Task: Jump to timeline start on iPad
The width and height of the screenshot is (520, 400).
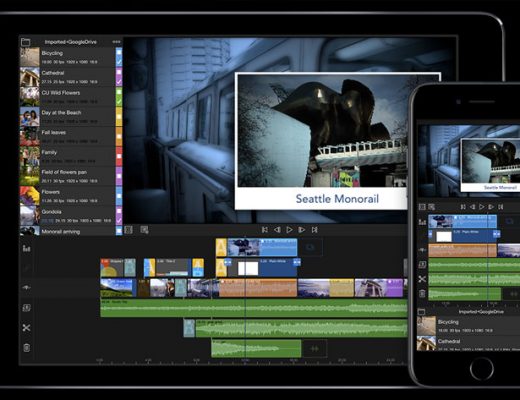Action: tap(265, 230)
